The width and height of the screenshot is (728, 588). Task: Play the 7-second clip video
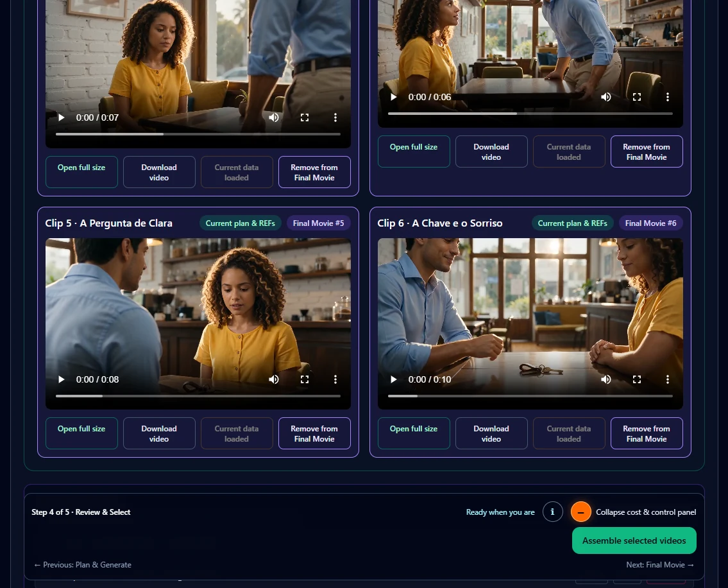[x=62, y=117]
